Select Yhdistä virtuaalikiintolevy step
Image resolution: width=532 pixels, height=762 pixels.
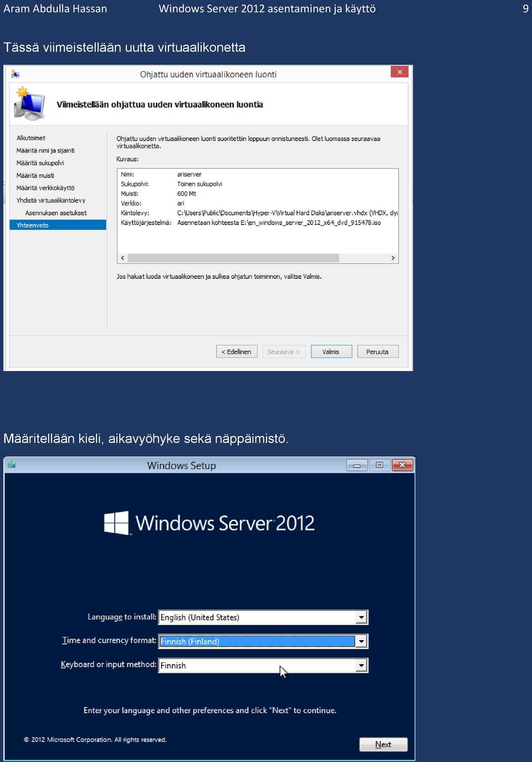51,201
